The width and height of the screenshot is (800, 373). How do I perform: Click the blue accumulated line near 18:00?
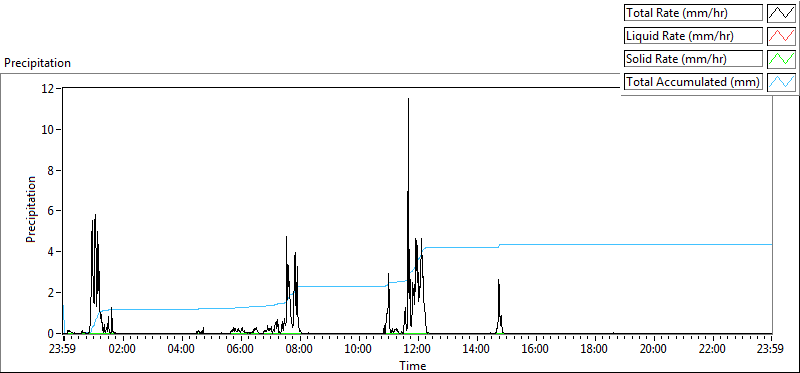(595, 244)
